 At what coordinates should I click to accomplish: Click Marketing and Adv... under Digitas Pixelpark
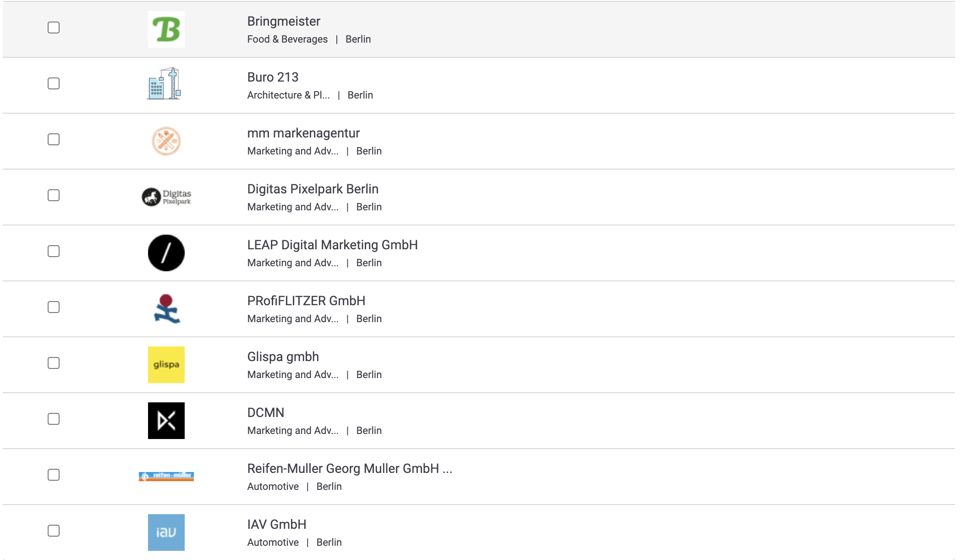tap(293, 207)
